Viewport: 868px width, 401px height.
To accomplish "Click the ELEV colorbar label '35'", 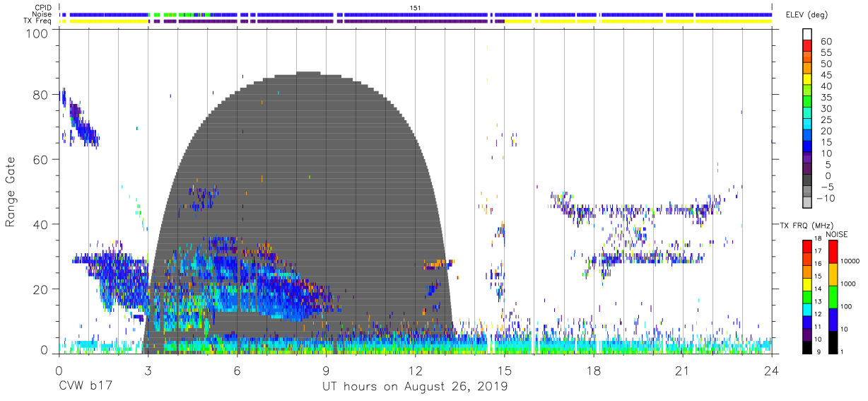I will click(825, 98).
